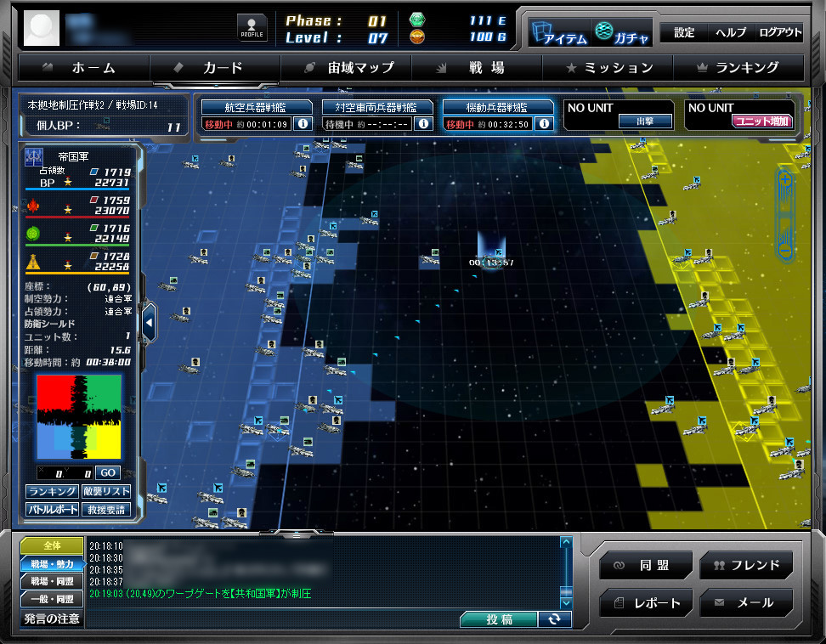This screenshot has height=644, width=826.
Task: Click the pink ユニット増加 button
Action: [761, 121]
